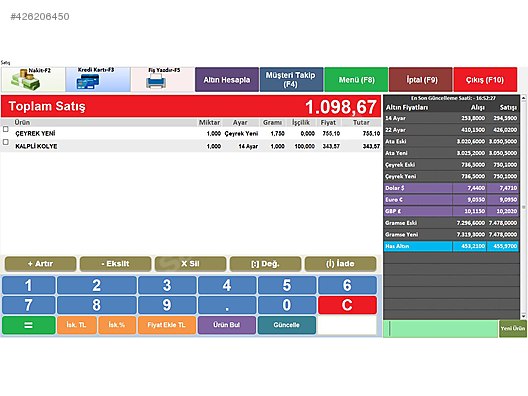This screenshot has width=528, height=396.
Task: Open Menü (F8)
Action: point(356,80)
